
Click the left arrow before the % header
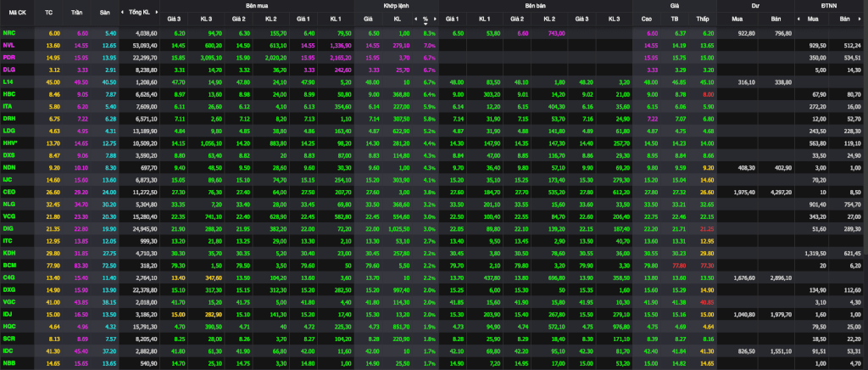[415, 19]
